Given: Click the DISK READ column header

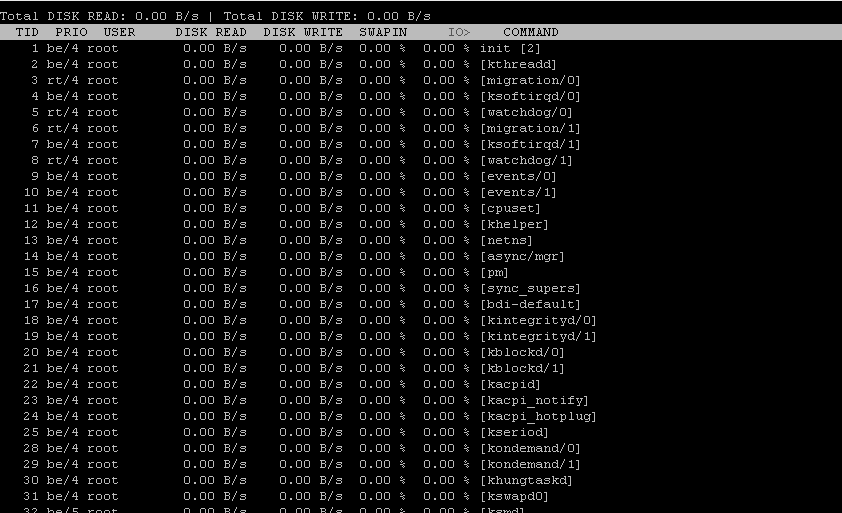Looking at the screenshot, I should pyautogui.click(x=211, y=32).
